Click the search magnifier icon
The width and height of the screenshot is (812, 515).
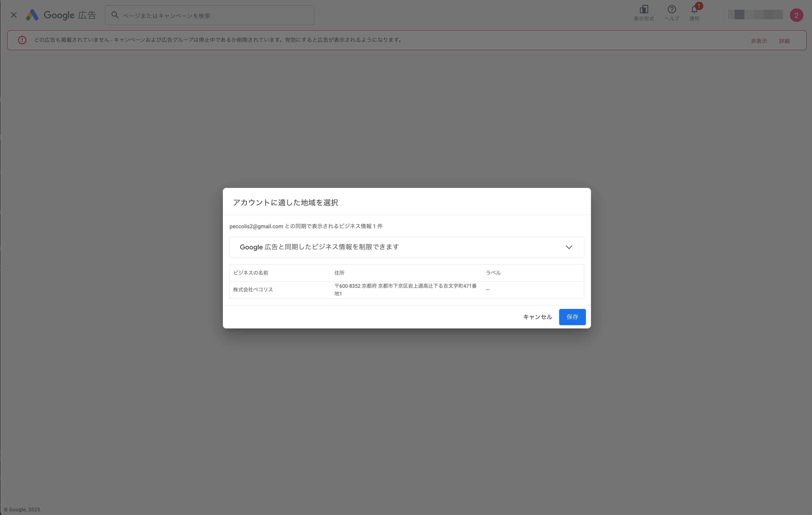(115, 15)
